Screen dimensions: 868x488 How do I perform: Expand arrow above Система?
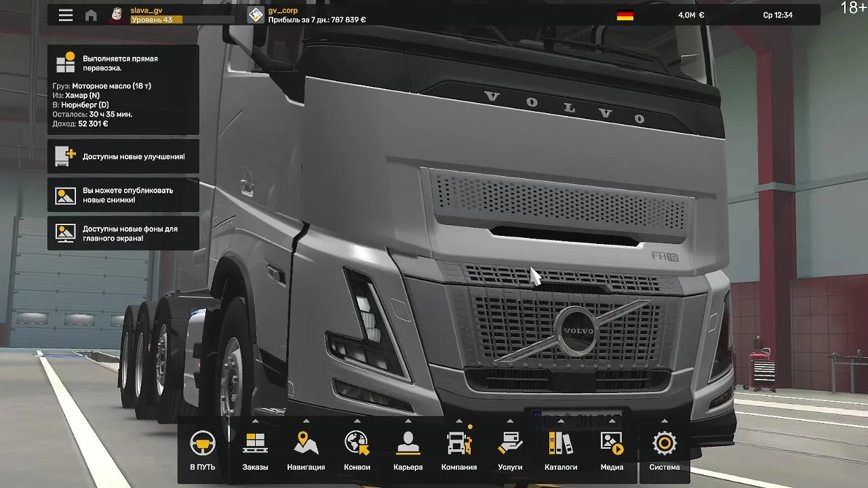tap(665, 421)
